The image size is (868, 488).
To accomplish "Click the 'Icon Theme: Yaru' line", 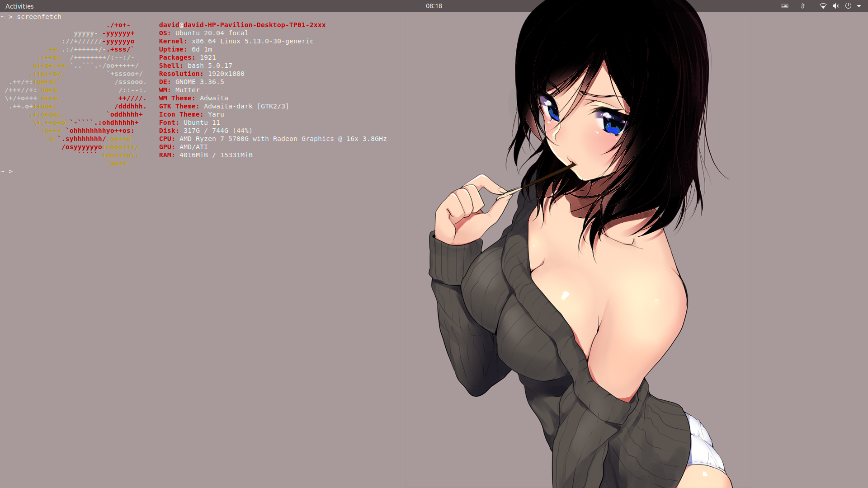I will tap(191, 114).
